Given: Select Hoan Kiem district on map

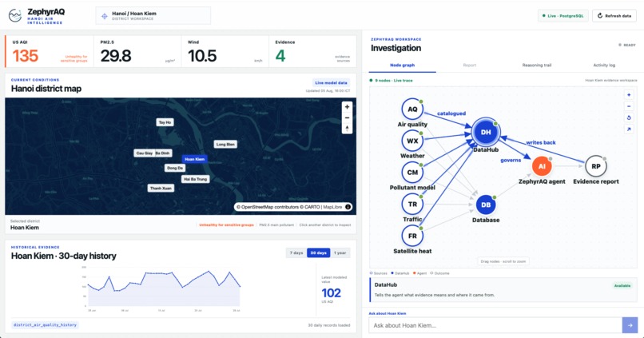Looking at the screenshot, I should pos(195,159).
